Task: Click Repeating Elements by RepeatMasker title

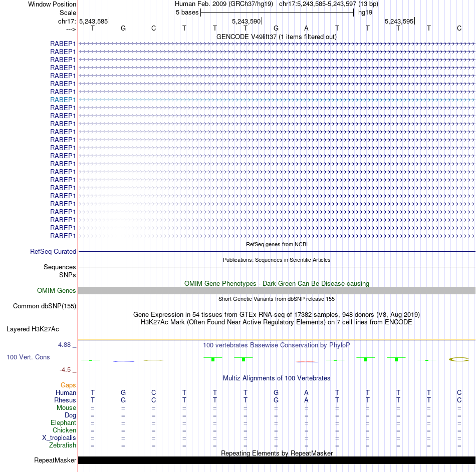Action: tap(277, 453)
